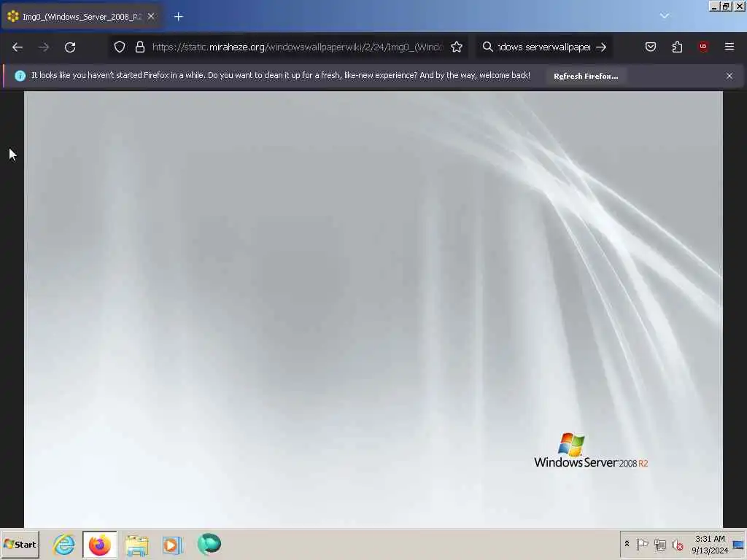Viewport: 747px width, 560px height.
Task: Click the Refresh Firefox button
Action: click(586, 76)
